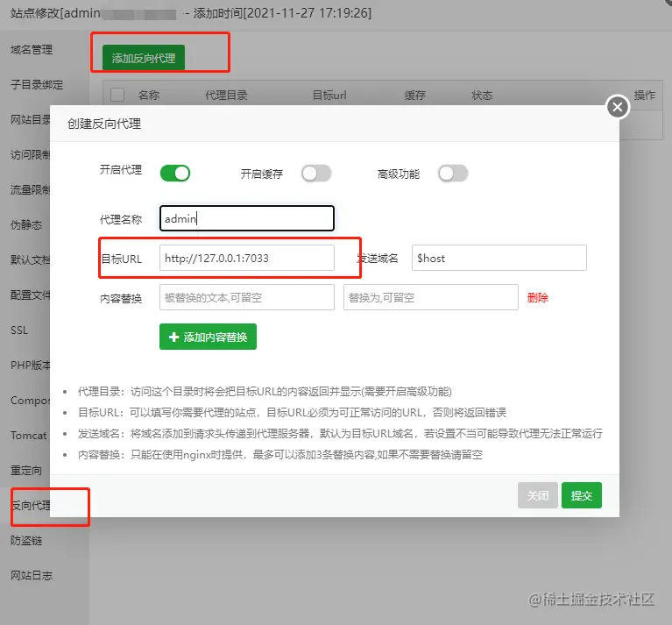Enable the 开启缓存 switch

316,174
